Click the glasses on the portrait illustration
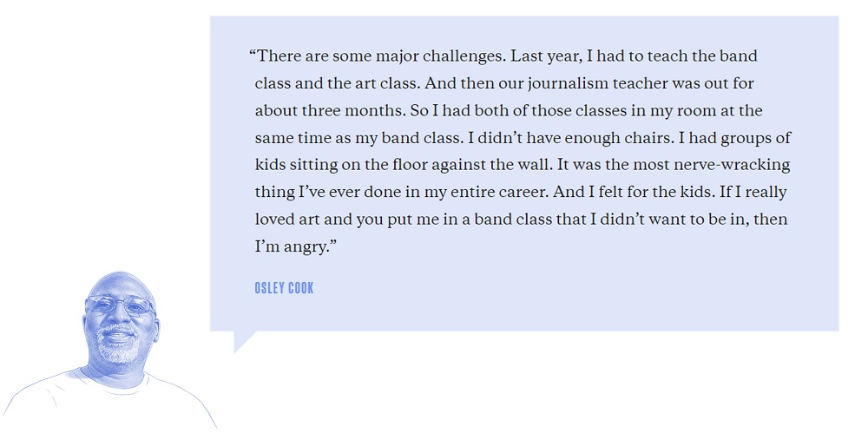Screen dimensions: 868x446 (x=120, y=305)
